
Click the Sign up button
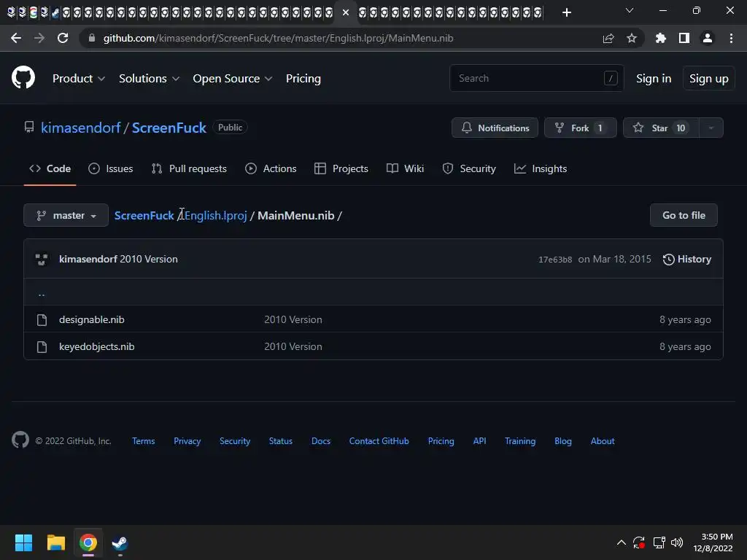pos(709,79)
